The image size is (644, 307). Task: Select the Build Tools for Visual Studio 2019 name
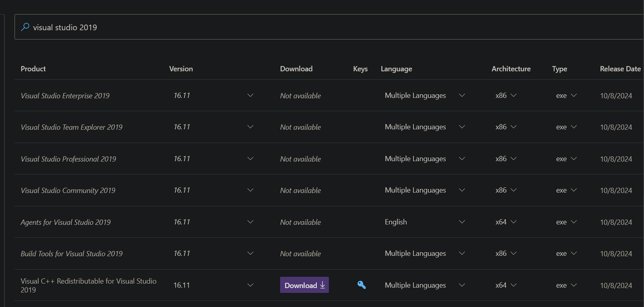(71, 254)
